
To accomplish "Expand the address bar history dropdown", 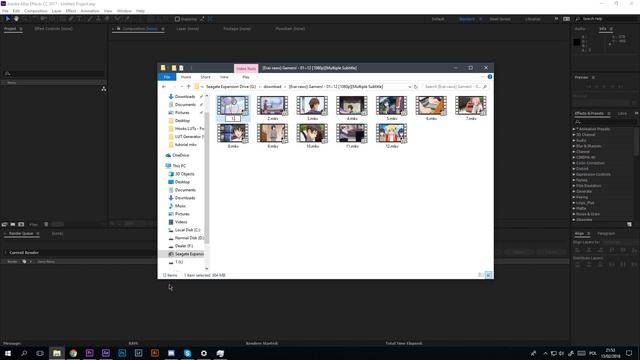I will click(x=409, y=87).
